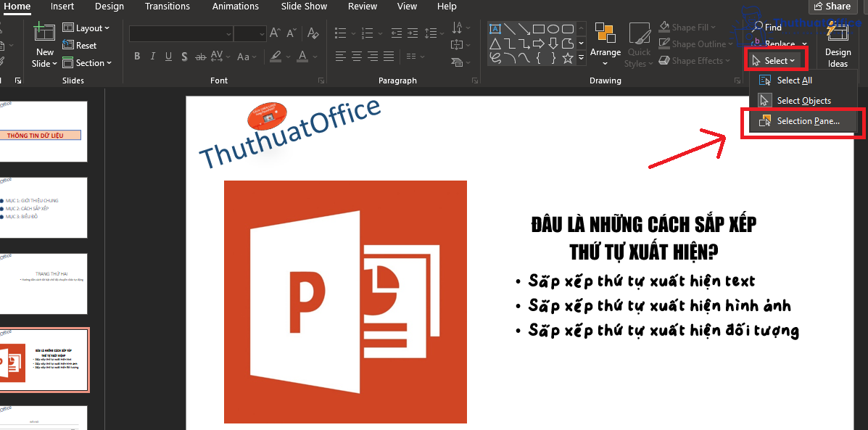Switch to the Animations ribbon tab
This screenshot has height=430, width=868.
point(236,7)
